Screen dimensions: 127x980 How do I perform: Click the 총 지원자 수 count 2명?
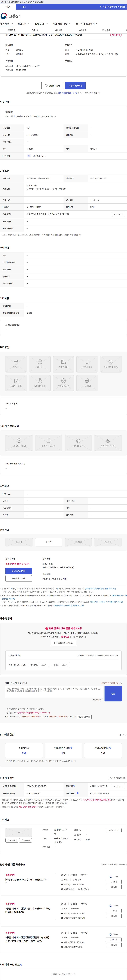tap(24, 753)
